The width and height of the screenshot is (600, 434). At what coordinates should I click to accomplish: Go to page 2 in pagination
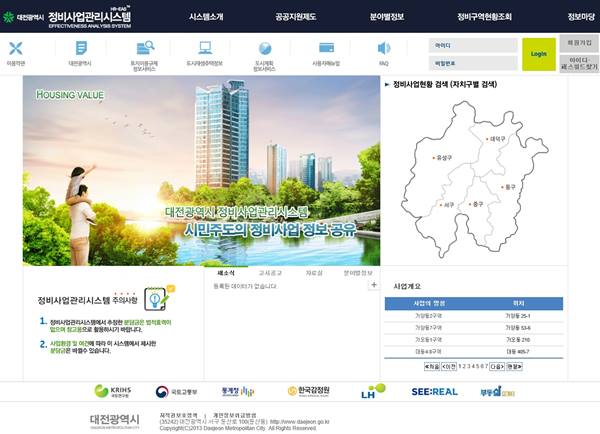click(x=462, y=366)
